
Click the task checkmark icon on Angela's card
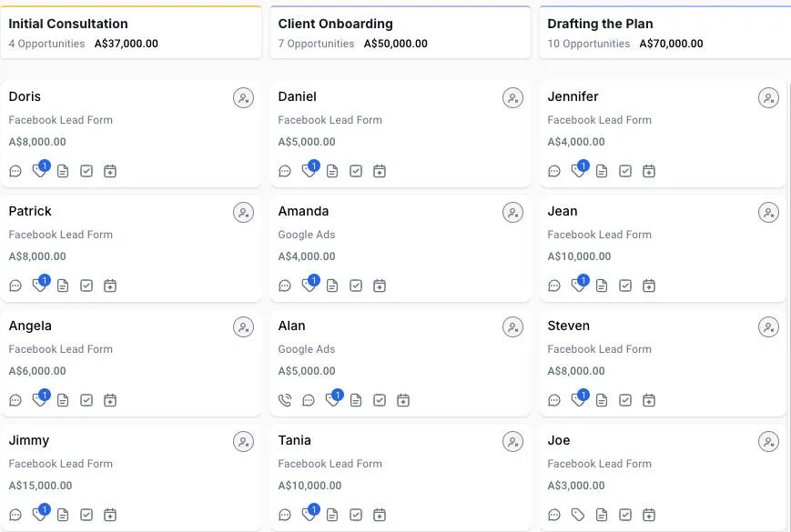pyautogui.click(x=86, y=400)
